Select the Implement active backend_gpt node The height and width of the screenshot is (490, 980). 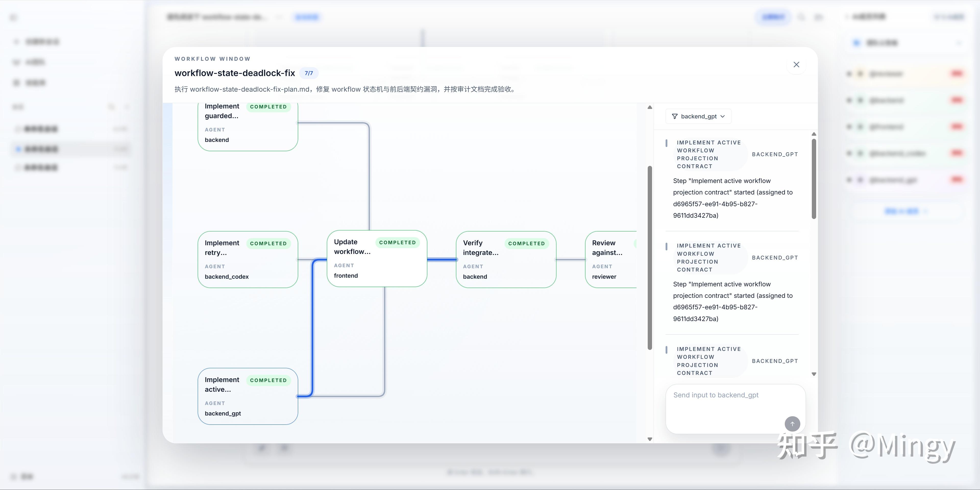click(248, 396)
